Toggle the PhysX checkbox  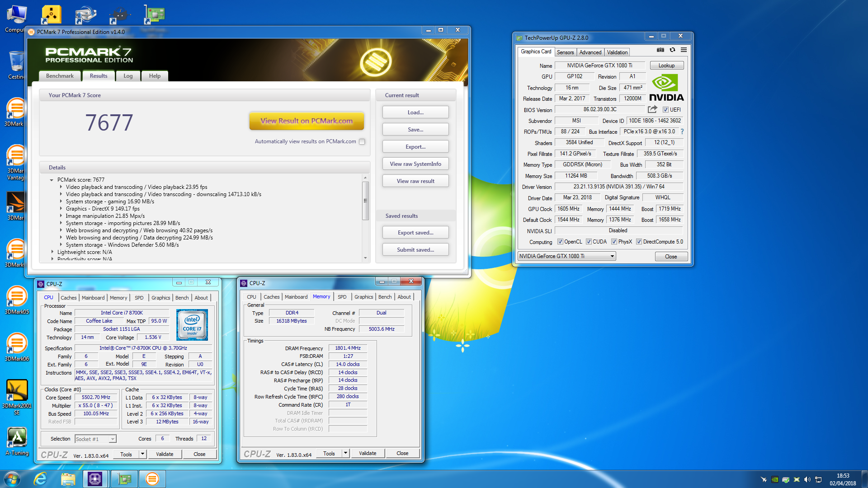pos(614,242)
